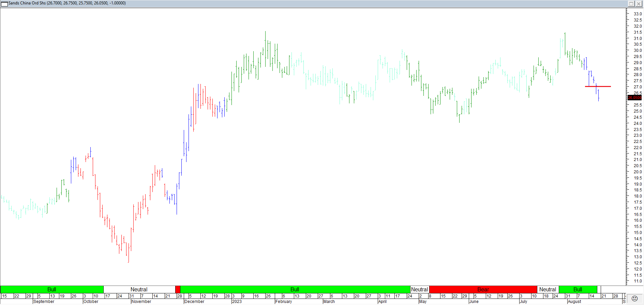
Task: Click the April month label
Action: (x=383, y=302)
